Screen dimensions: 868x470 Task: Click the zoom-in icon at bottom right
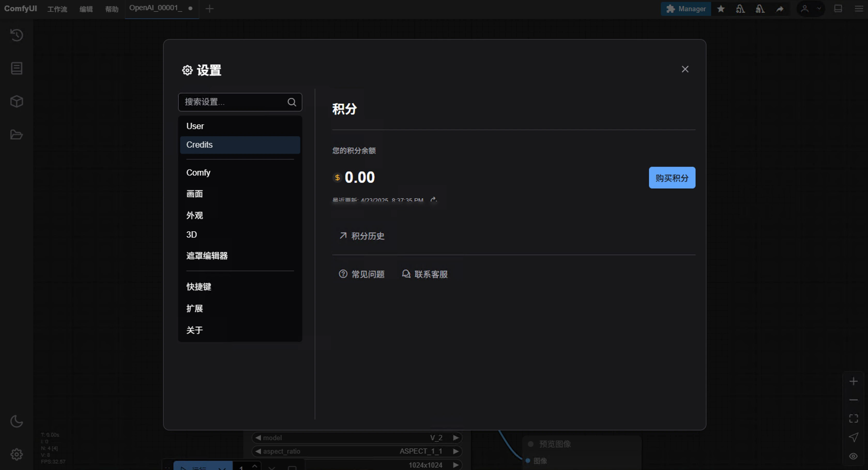854,381
